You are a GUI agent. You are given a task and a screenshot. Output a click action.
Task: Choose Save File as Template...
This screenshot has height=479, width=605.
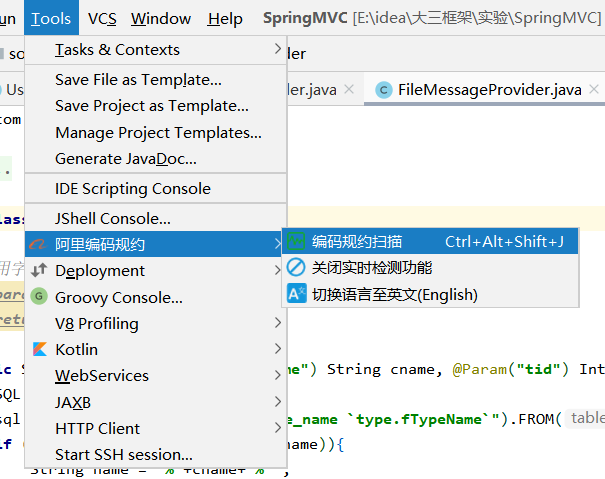156,80
